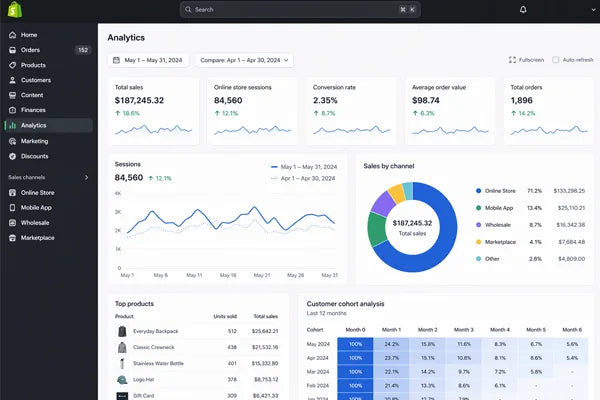Click the Analytics bar chart icon
This screenshot has width=600, height=400.
[x=13, y=125]
